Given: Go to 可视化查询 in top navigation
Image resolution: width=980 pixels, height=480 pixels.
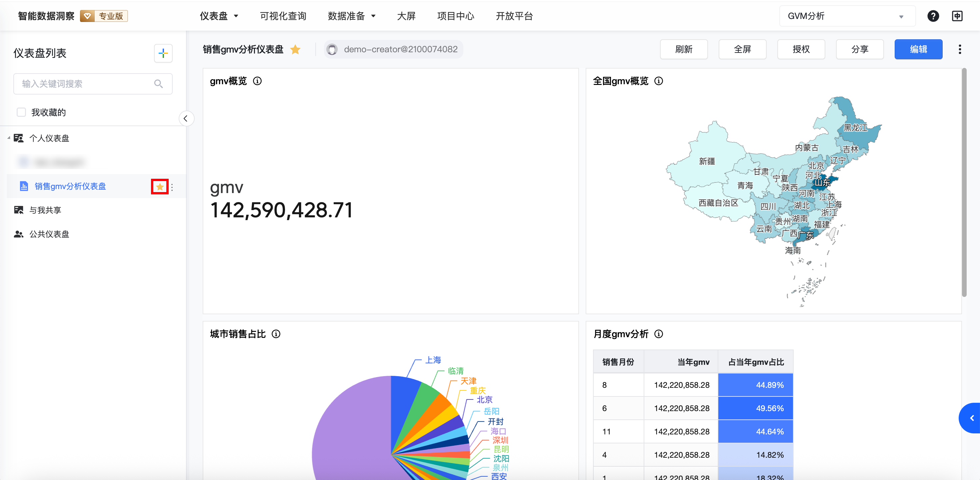Looking at the screenshot, I should coord(283,16).
